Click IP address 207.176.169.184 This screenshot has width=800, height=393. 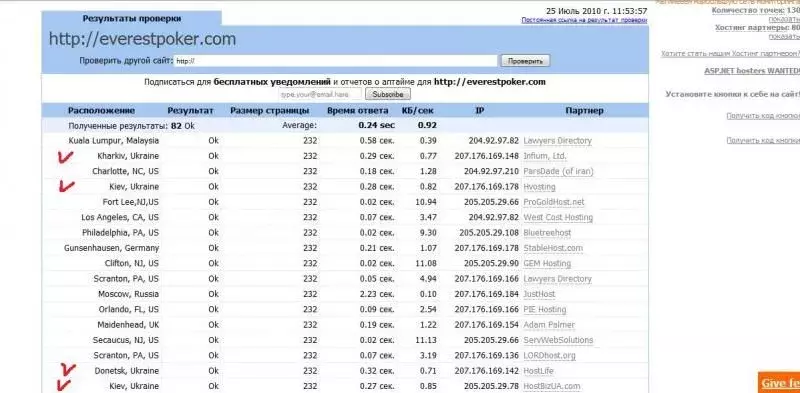tap(487, 293)
